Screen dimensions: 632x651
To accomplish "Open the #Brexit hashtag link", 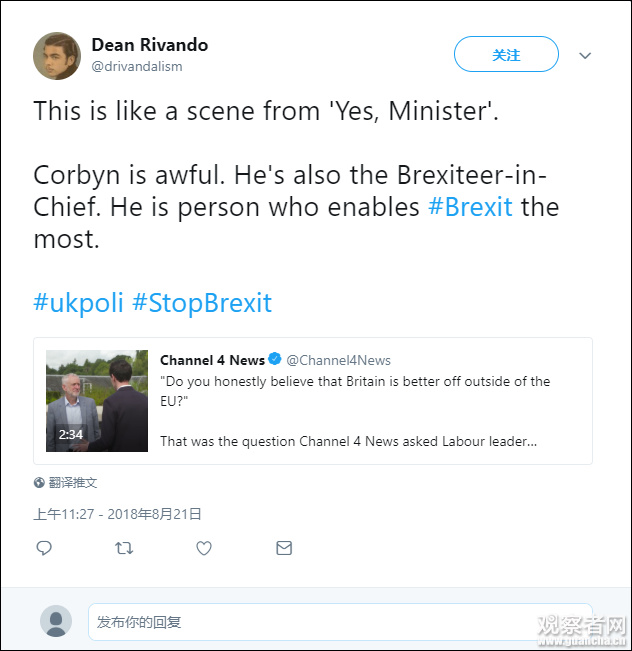I will [x=470, y=207].
